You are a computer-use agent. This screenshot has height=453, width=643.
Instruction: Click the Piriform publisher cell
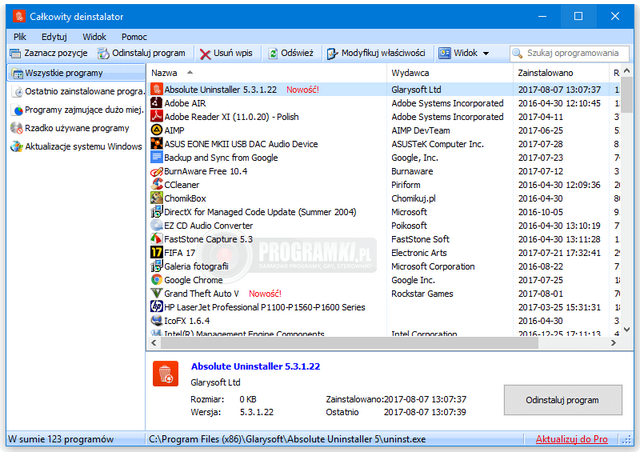[406, 185]
